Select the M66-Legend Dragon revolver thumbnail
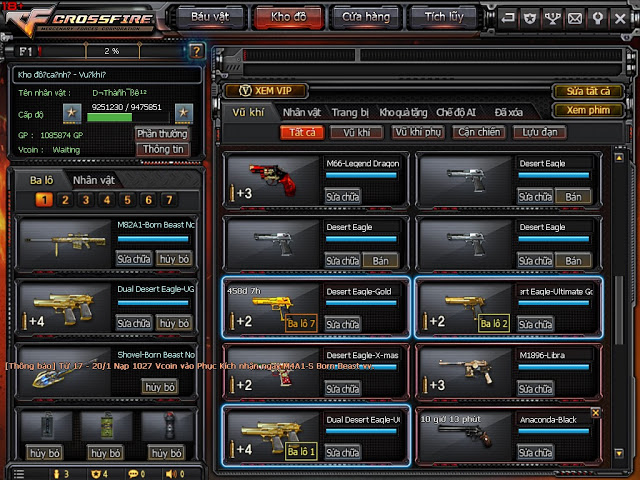 point(273,180)
